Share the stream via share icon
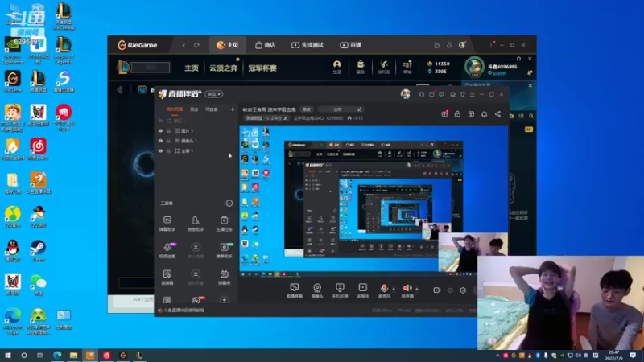The height and width of the screenshot is (362, 644). (497, 114)
